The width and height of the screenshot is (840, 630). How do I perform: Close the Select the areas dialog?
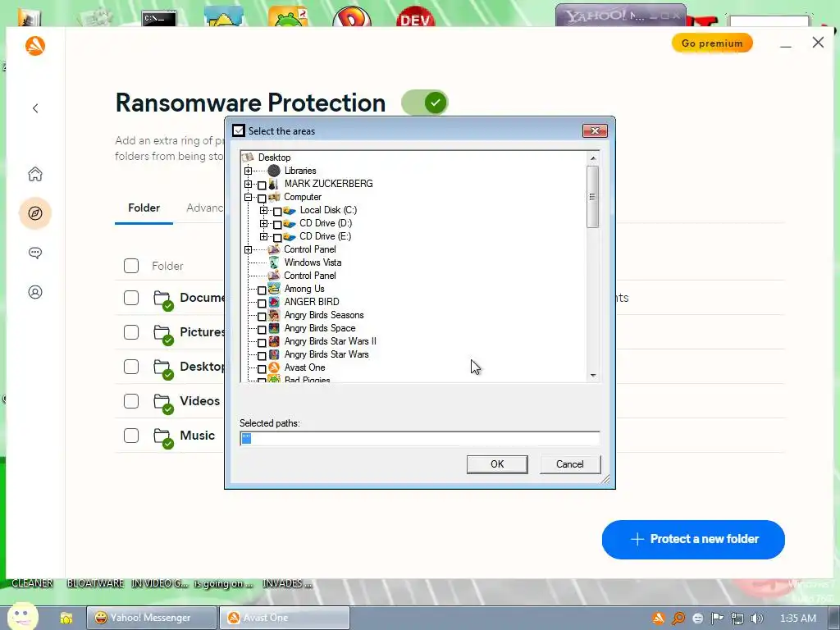[595, 130]
